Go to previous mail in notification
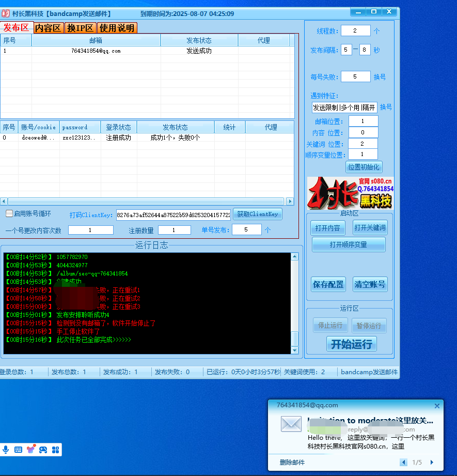Viewport: 457px width, 476px height. click(403, 463)
